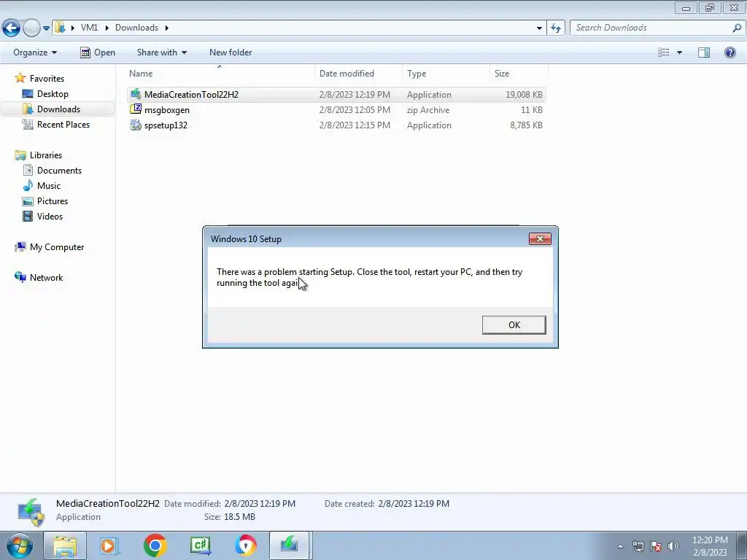Viewport: 747px width, 560px height.
Task: Expand the arrow after VM1 breadcrumb
Action: (107, 28)
